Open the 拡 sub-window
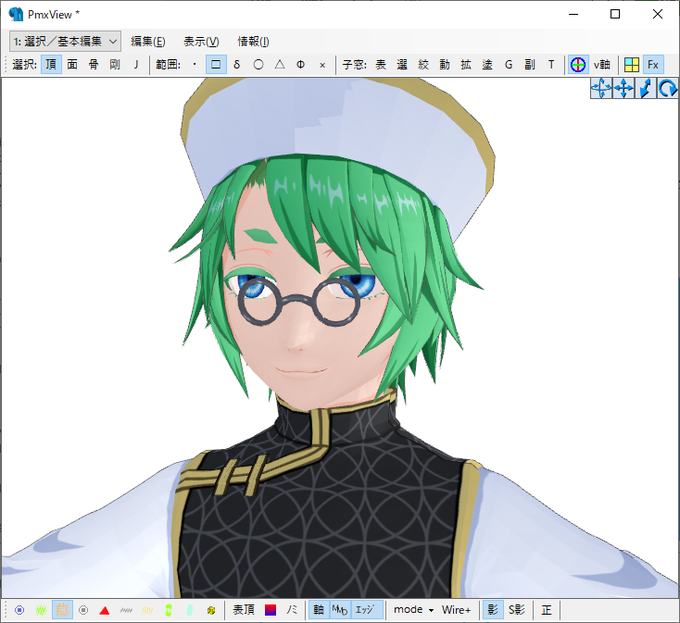Image resolution: width=680 pixels, height=623 pixels. tap(466, 65)
